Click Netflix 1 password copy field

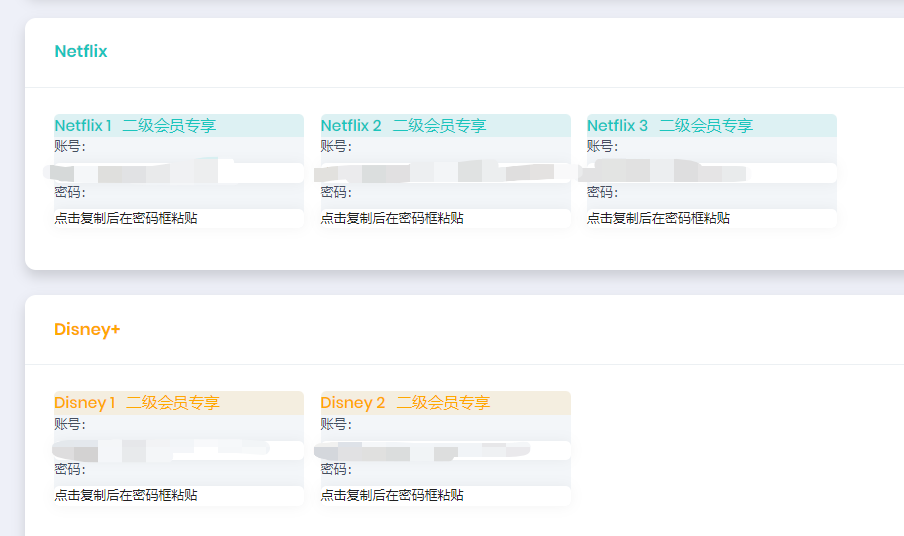[179, 218]
